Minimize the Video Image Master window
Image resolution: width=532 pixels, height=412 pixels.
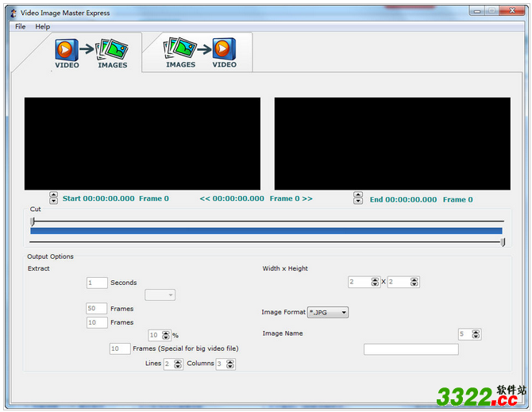477,11
